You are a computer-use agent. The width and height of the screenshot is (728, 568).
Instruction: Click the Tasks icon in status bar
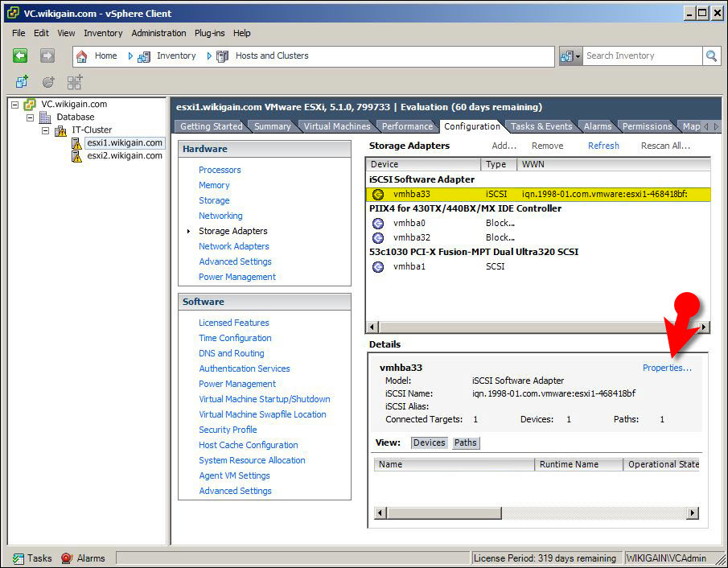coord(19,558)
